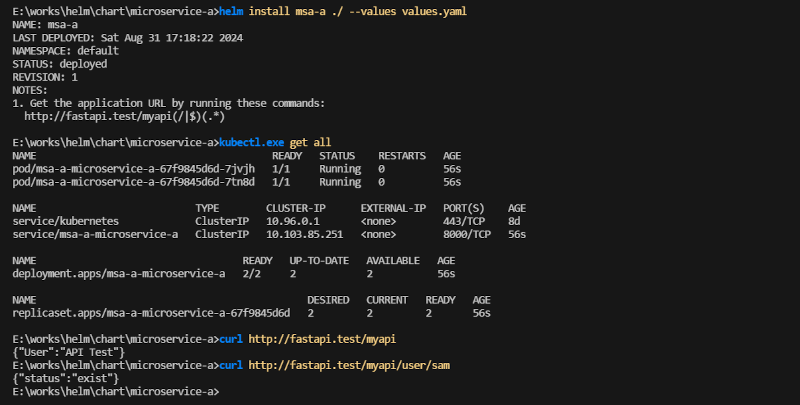Click the 'Get the application URL by running these commands' line
The width and height of the screenshot is (800, 405).
click(x=168, y=103)
